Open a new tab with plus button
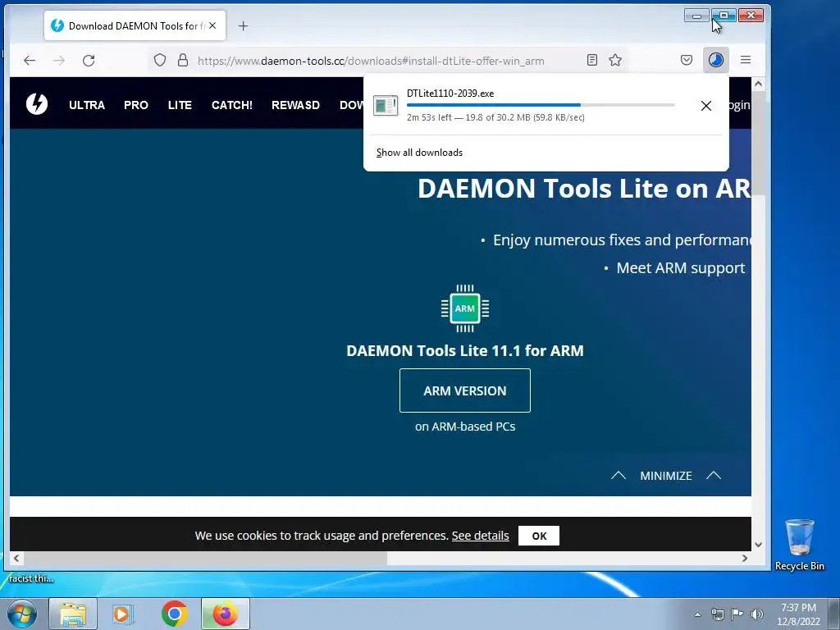Screen dimensions: 840x630 243,25
